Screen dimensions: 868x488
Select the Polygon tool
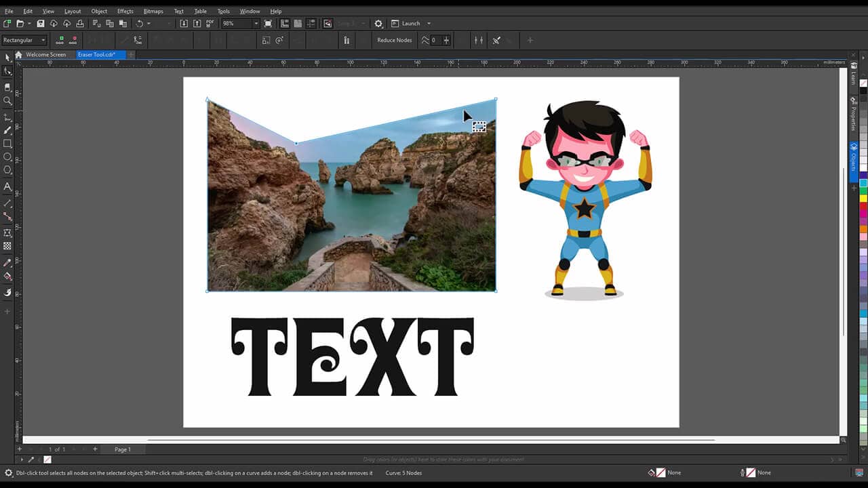7,170
